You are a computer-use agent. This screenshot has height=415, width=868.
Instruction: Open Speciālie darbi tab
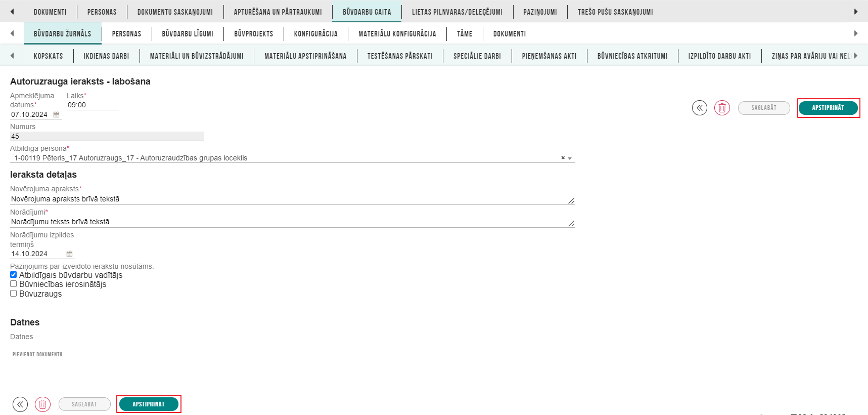point(477,56)
